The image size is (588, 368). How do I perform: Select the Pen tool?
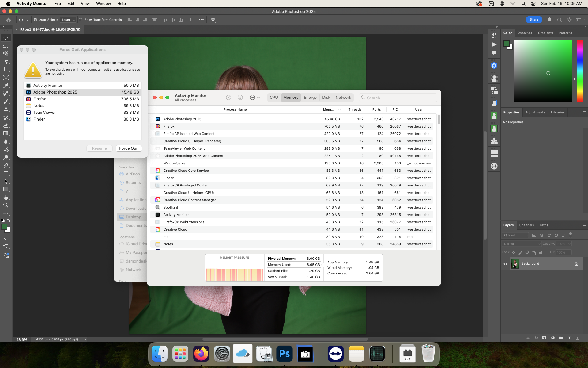pos(6,165)
